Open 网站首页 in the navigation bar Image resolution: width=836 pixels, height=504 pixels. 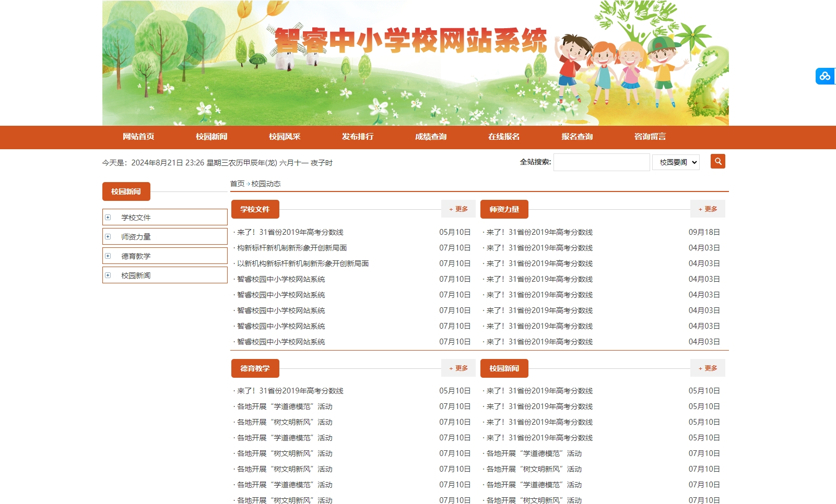pyautogui.click(x=138, y=137)
